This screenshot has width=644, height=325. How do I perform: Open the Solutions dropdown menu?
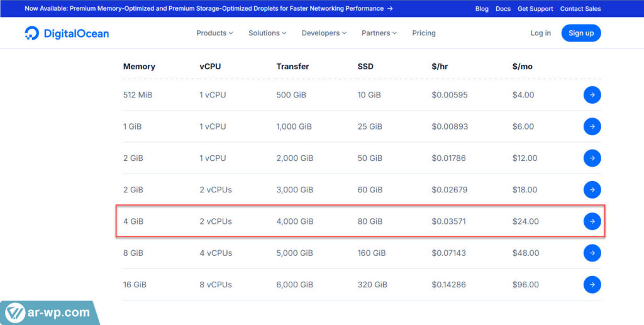point(267,33)
